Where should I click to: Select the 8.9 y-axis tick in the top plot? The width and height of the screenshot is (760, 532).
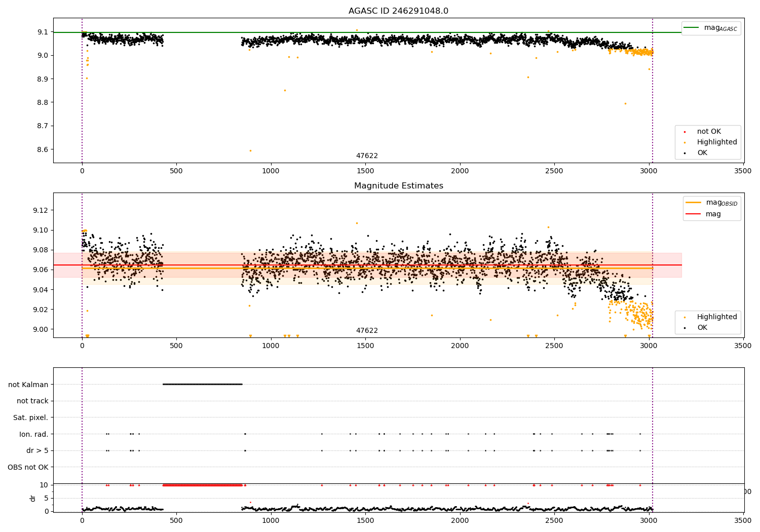(x=44, y=79)
